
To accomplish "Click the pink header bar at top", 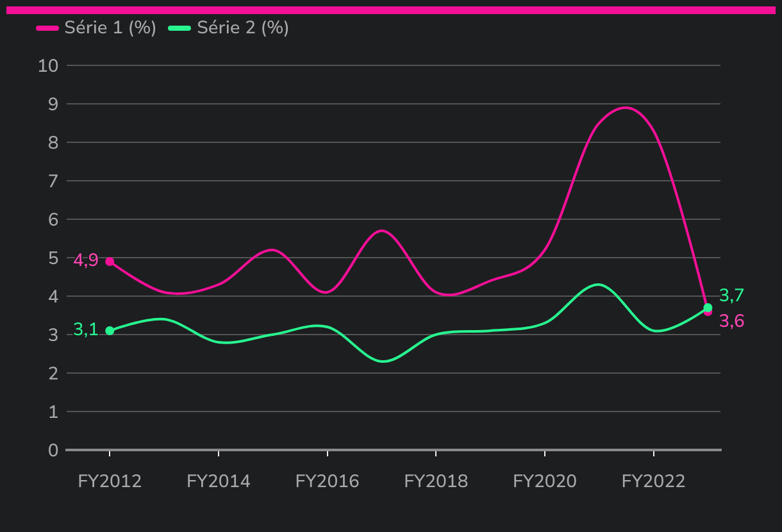I will [391, 10].
